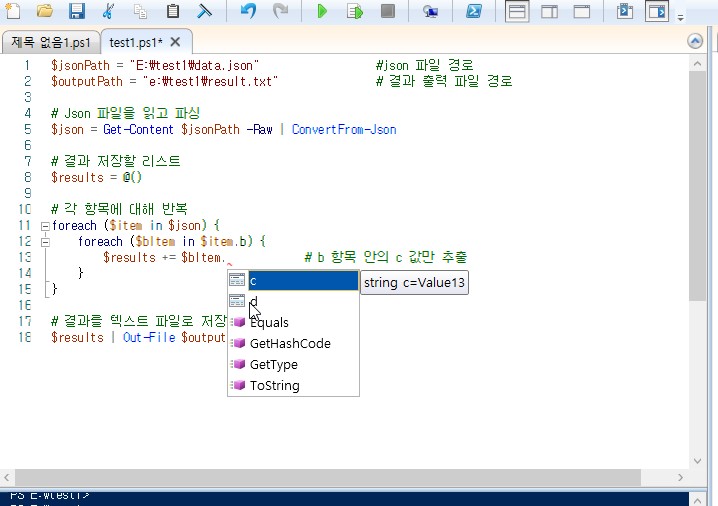Click the method cube icon beside ToString
Image resolution: width=718 pixels, height=506 pixels.
click(x=238, y=385)
